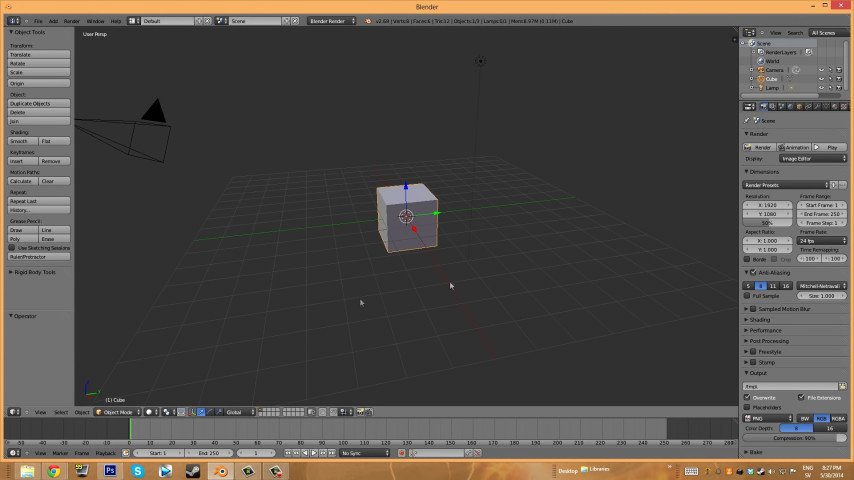Click the World icon in the outliner
The image size is (854, 480).
[x=760, y=61]
